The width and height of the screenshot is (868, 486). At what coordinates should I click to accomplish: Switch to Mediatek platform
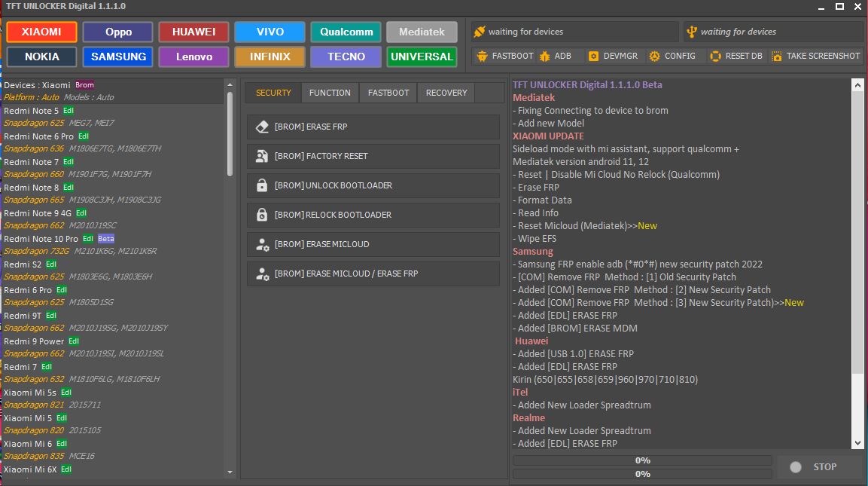[422, 32]
